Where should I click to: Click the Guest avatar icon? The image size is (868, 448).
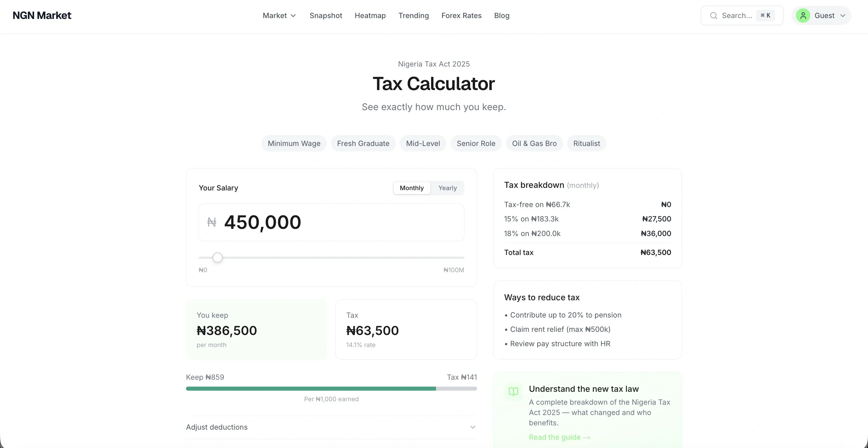tap(803, 15)
